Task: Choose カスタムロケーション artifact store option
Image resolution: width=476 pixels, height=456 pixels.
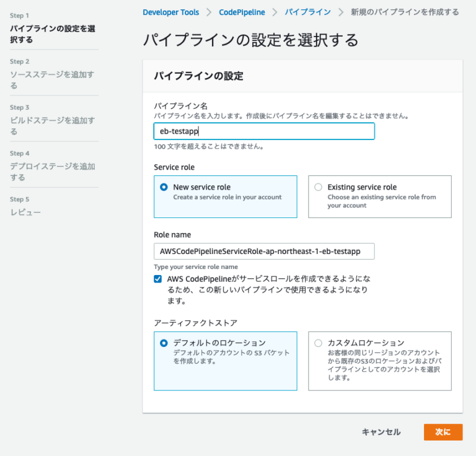Action: (x=319, y=343)
